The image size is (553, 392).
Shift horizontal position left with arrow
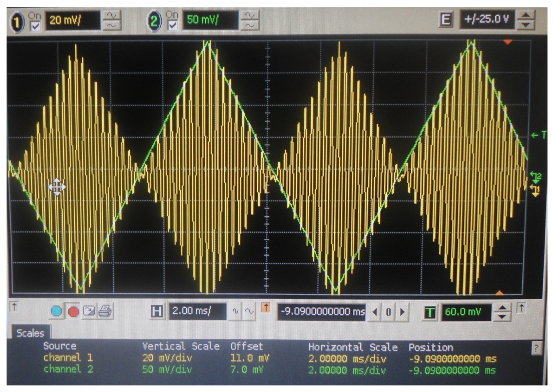point(375,312)
